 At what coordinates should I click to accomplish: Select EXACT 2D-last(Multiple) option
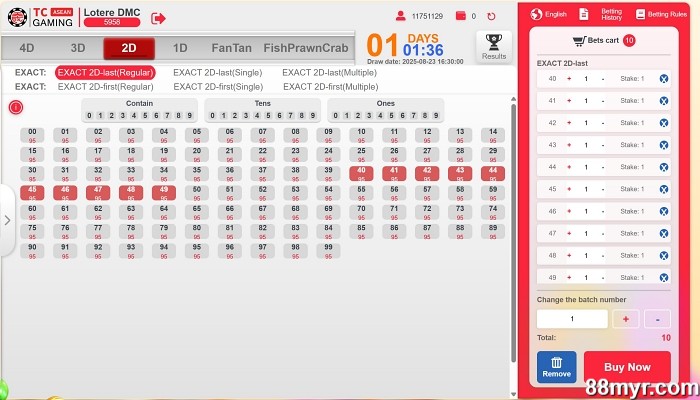coord(329,72)
